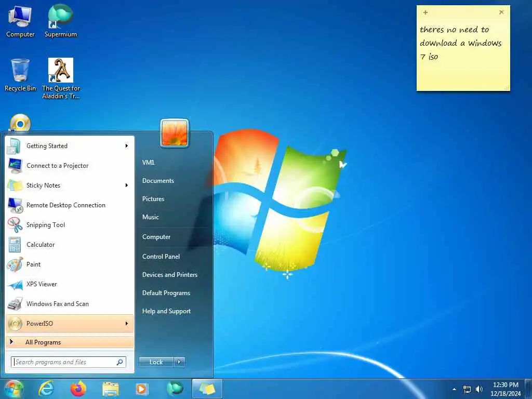This screenshot has width=532, height=399.
Task: Open shutdown options arrow next to Lock
Action: [179, 362]
